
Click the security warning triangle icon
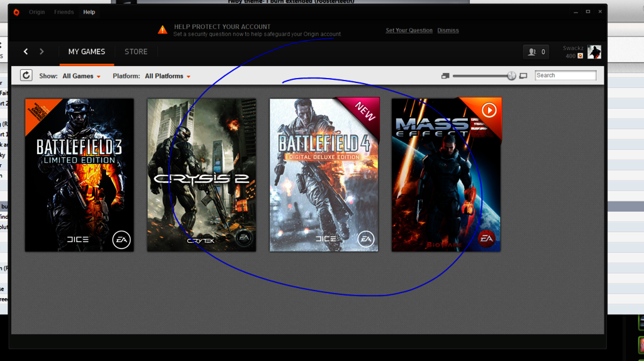pyautogui.click(x=163, y=30)
